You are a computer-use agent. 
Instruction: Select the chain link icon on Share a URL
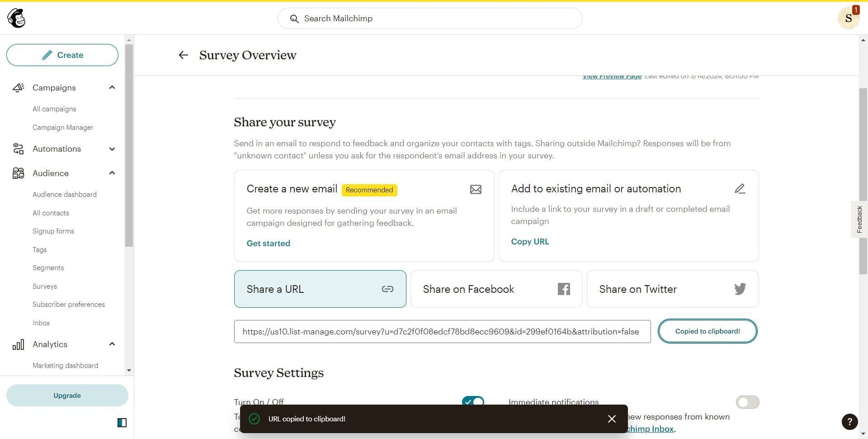387,289
